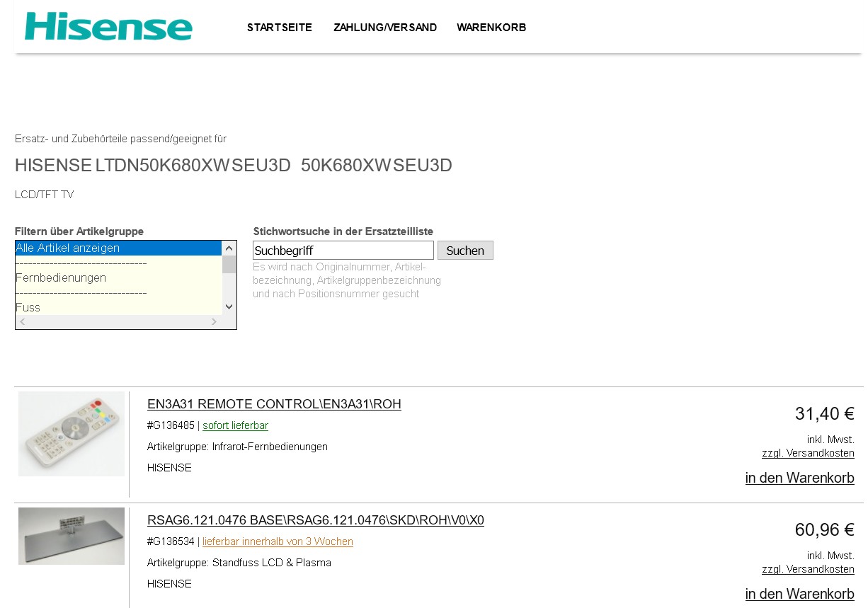Click the filter list vertical scrollbar thumb
Image resolution: width=868 pixels, height=608 pixels.
click(229, 265)
